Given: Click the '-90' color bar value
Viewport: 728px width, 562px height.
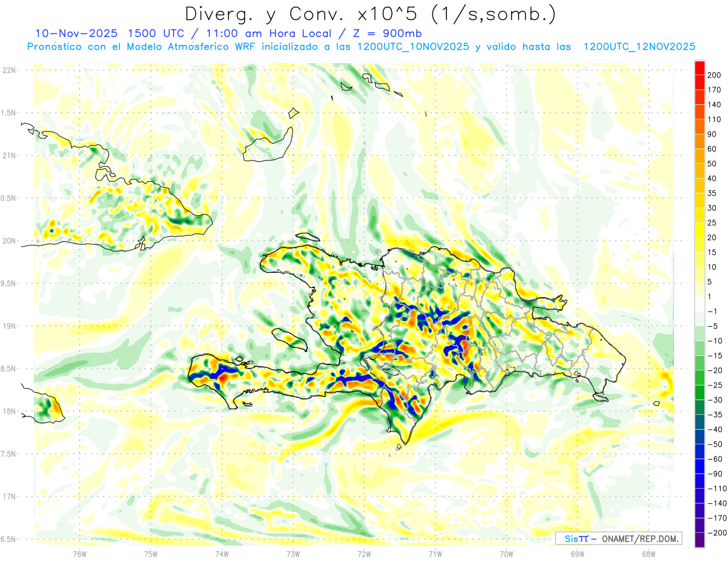Looking at the screenshot, I should (x=715, y=474).
